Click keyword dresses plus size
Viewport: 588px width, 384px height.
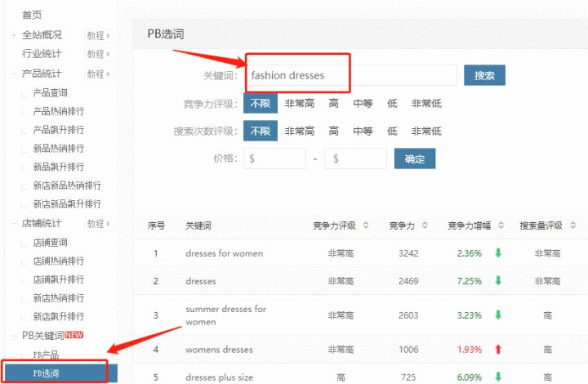(219, 377)
